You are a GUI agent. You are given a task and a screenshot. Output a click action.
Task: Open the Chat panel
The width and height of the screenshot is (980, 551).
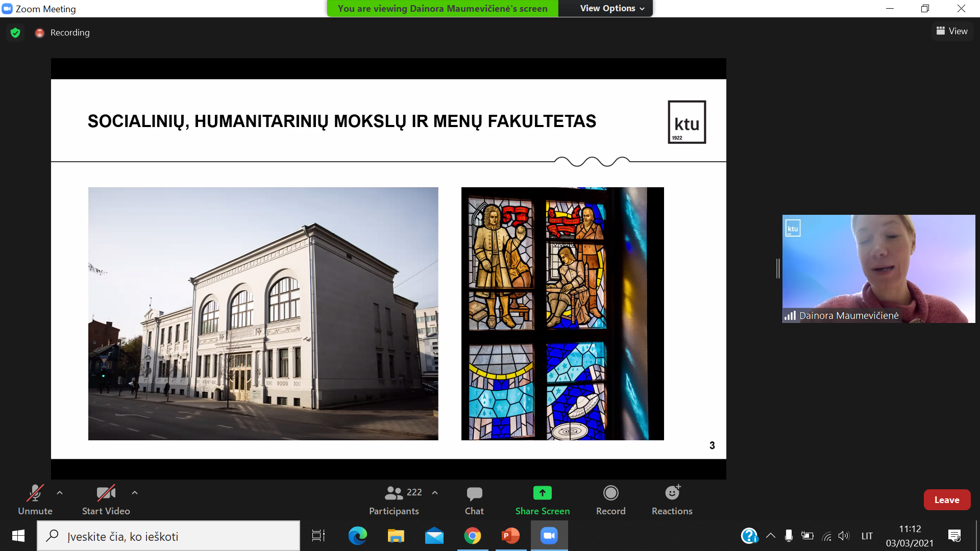pos(474,500)
